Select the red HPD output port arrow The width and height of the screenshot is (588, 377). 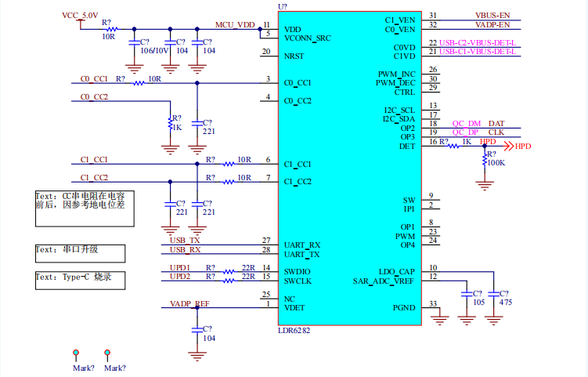coord(508,146)
